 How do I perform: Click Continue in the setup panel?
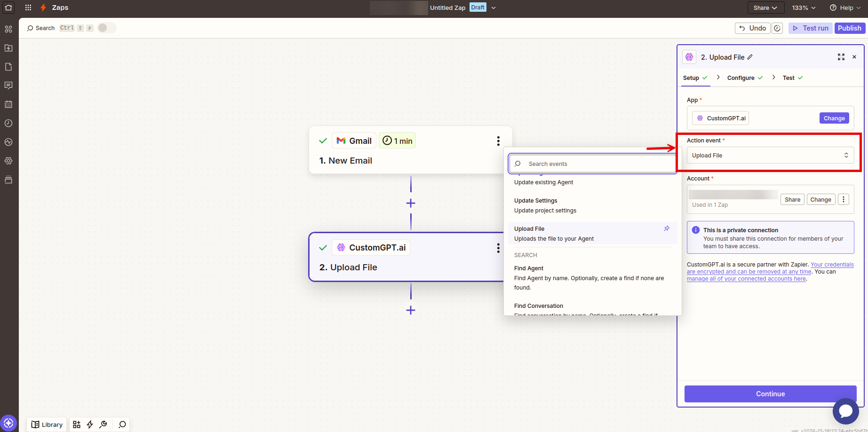770,394
